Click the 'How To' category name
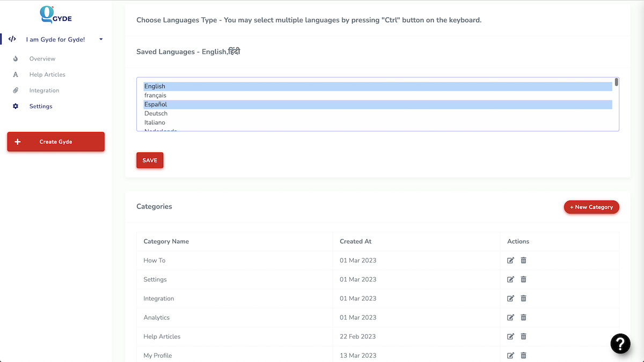The width and height of the screenshot is (644, 362). 155,261
